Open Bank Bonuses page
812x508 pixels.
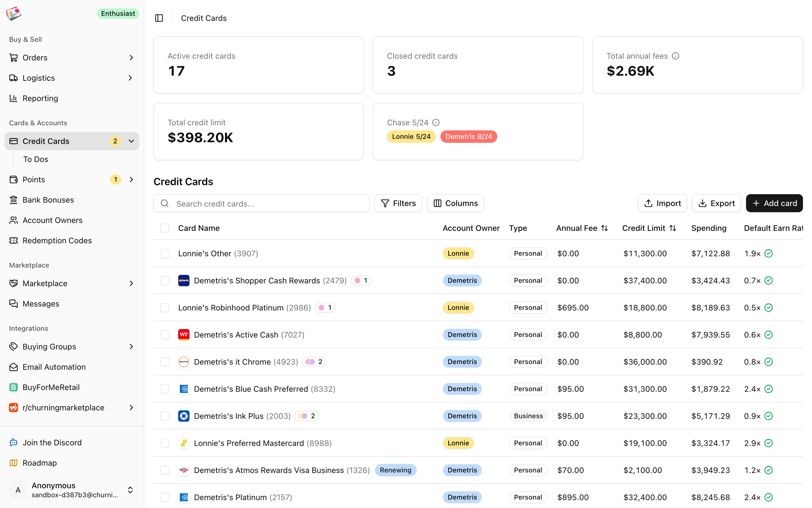[72, 200]
